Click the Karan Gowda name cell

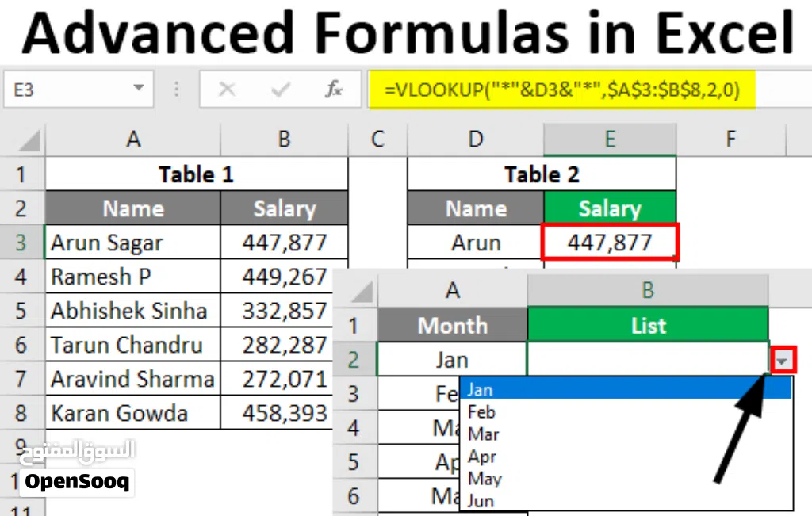pyautogui.click(x=133, y=413)
